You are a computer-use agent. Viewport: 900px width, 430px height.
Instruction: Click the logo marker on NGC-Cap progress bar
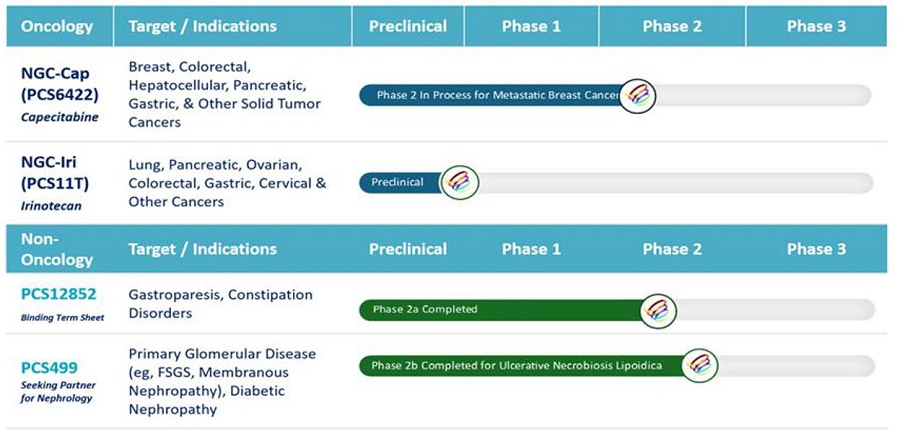point(637,96)
